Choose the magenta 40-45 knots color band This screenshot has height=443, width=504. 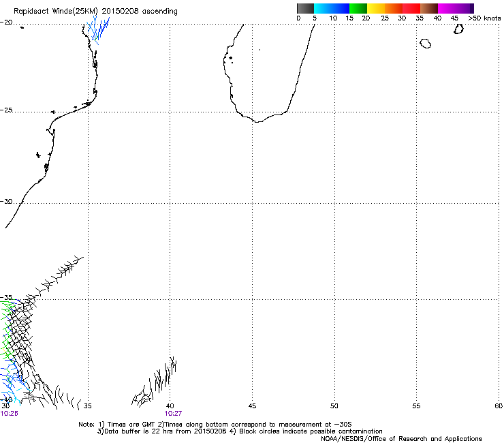(447, 8)
